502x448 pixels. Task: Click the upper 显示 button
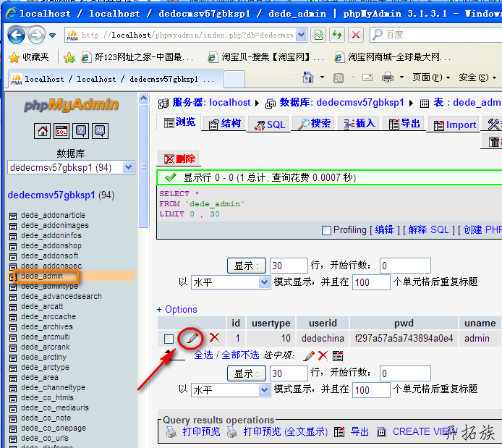pyautogui.click(x=246, y=266)
